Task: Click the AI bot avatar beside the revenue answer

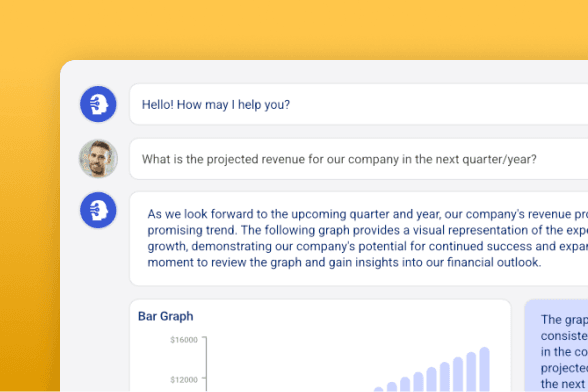Action: pos(98,210)
